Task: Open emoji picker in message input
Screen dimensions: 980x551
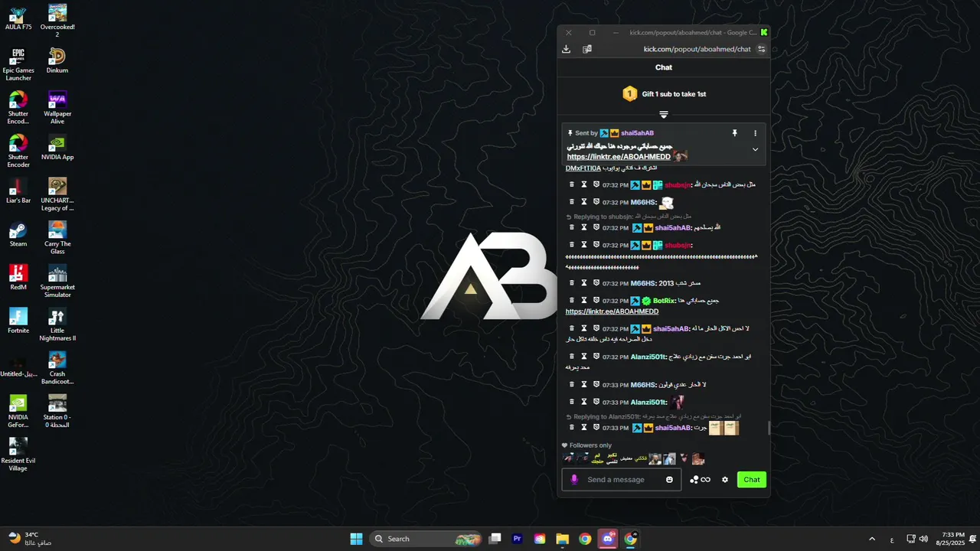Action: tap(669, 480)
